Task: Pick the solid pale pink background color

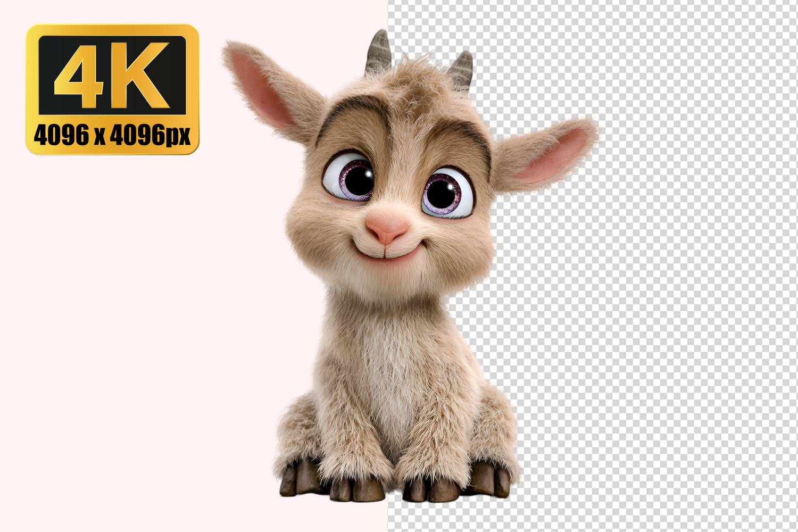Action: coord(133,319)
